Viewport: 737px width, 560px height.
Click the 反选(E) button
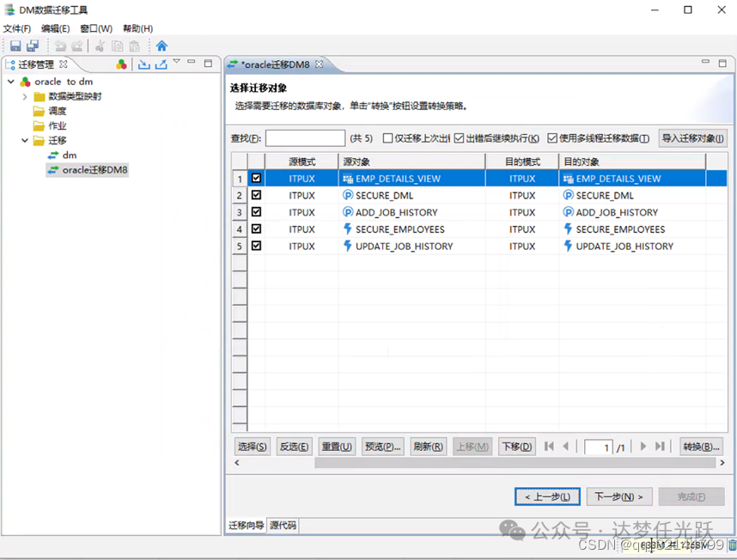coord(295,447)
